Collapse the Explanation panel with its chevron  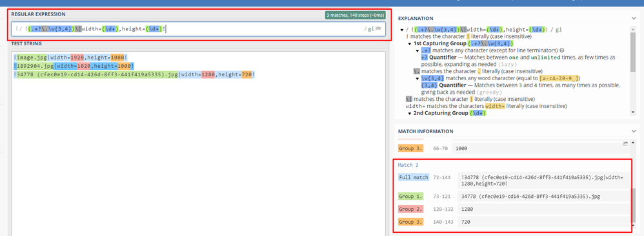pyautogui.click(x=634, y=18)
